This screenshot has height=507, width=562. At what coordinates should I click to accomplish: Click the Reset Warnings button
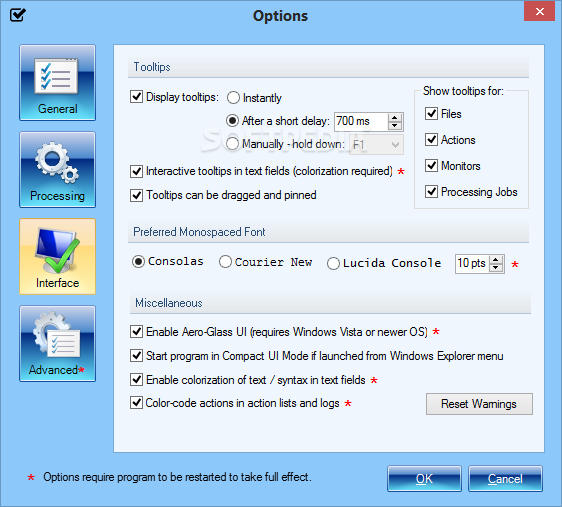pyautogui.click(x=479, y=404)
